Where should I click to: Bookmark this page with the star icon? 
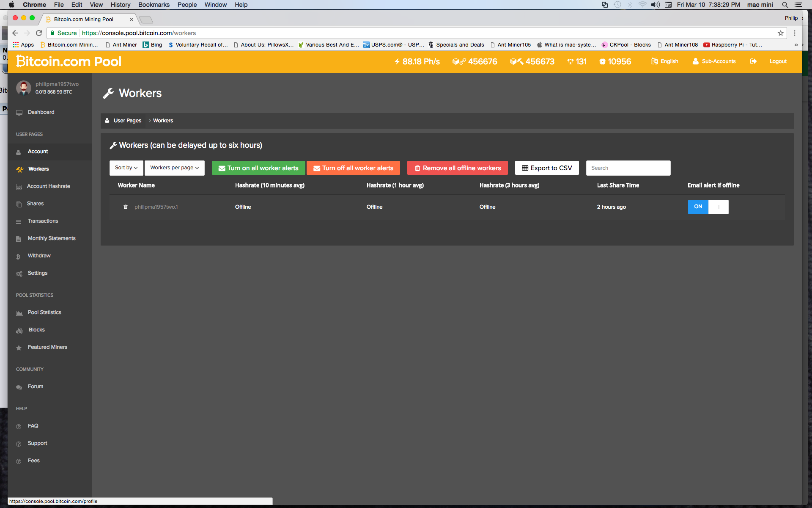click(781, 33)
